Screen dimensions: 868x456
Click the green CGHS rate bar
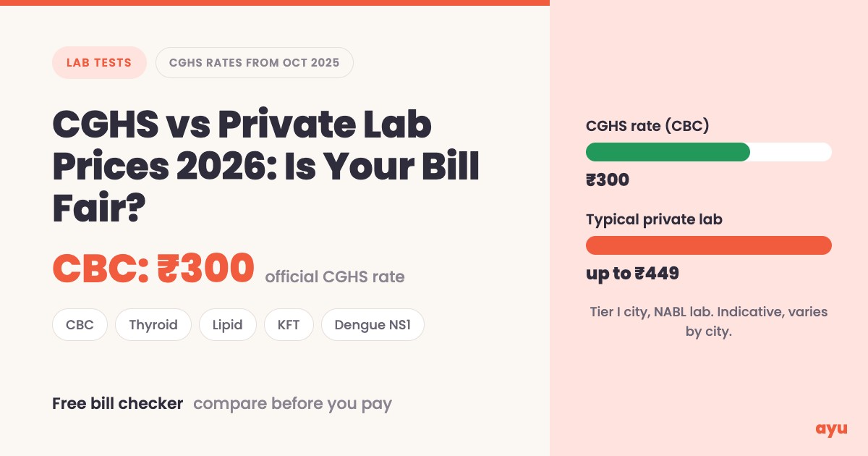[668, 152]
